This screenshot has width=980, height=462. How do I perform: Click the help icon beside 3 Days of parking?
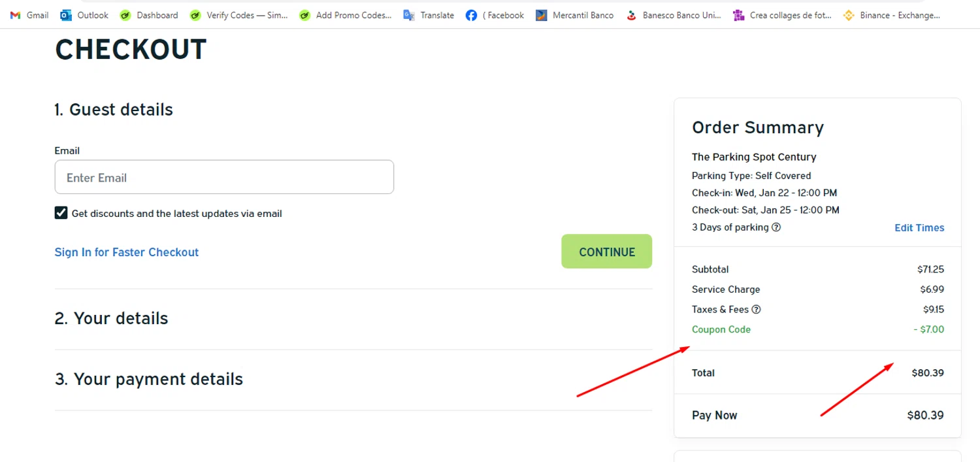tap(776, 227)
